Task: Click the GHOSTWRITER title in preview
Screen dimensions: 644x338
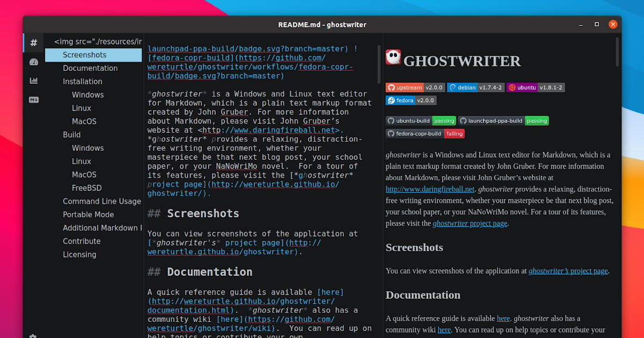Action: pyautogui.click(x=462, y=61)
